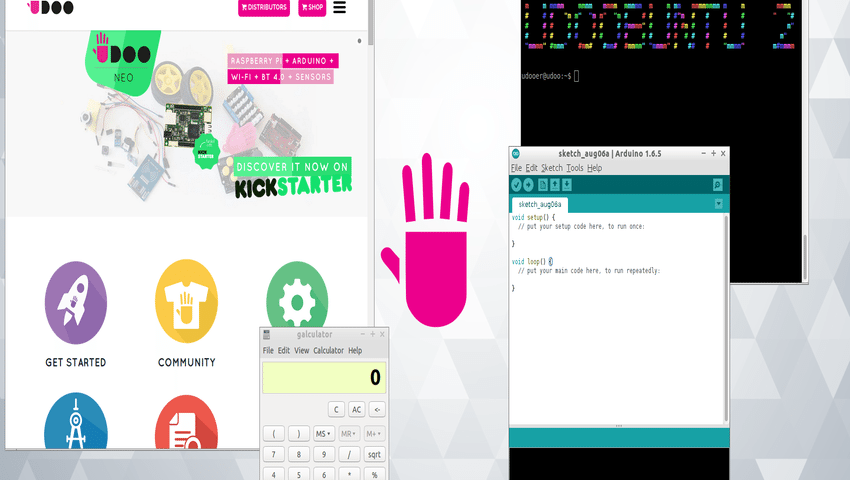Click the 'put your setup code here' comment
This screenshot has height=480, width=850.
click(581, 227)
